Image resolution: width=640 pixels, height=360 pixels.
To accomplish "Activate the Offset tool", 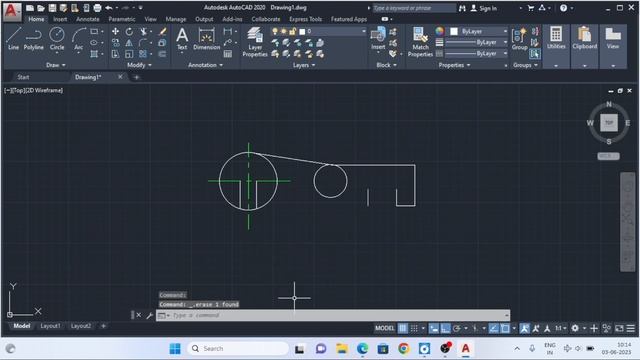I will [x=162, y=54].
